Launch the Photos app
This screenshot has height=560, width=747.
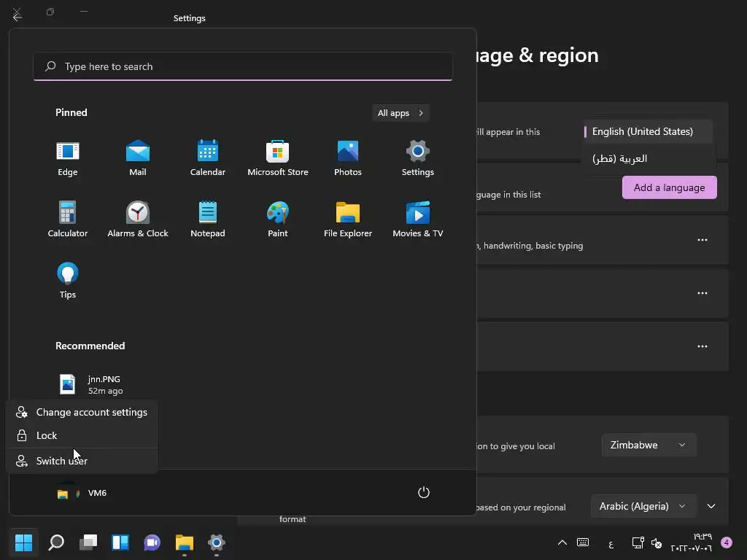(x=348, y=158)
